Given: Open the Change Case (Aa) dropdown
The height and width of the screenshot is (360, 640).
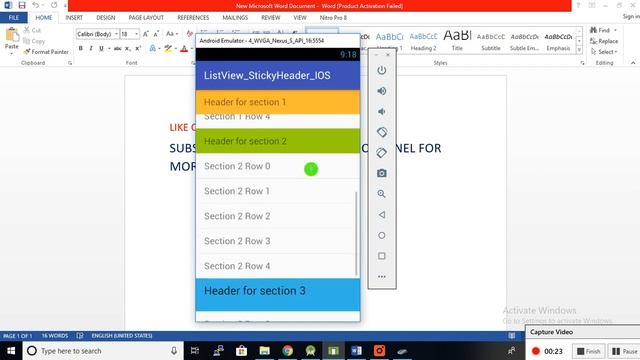Looking at the screenshot, I should (x=172, y=34).
